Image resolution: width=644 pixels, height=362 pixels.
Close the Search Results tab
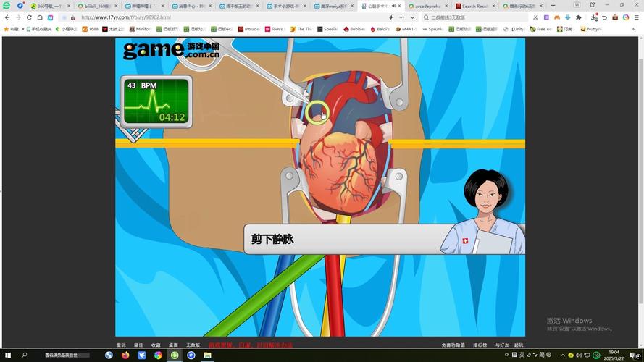[x=493, y=6]
